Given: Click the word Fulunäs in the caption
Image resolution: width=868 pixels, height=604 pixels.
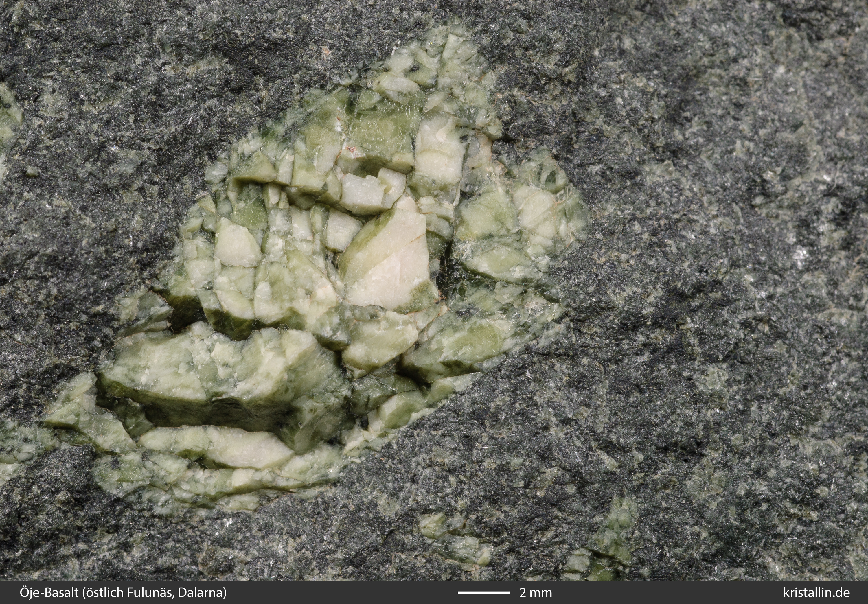Looking at the screenshot, I should pyautogui.click(x=150, y=593).
